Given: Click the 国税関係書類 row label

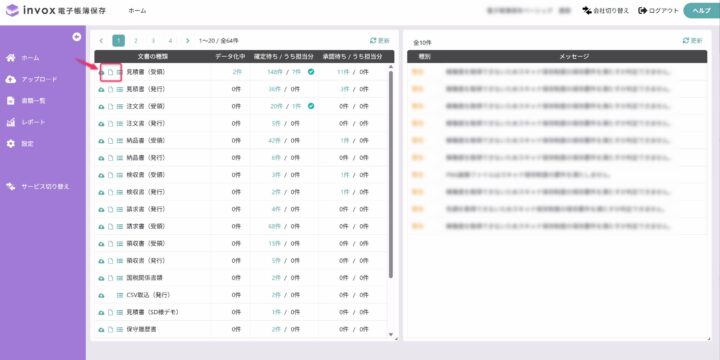Looking at the screenshot, I should click(x=144, y=278).
